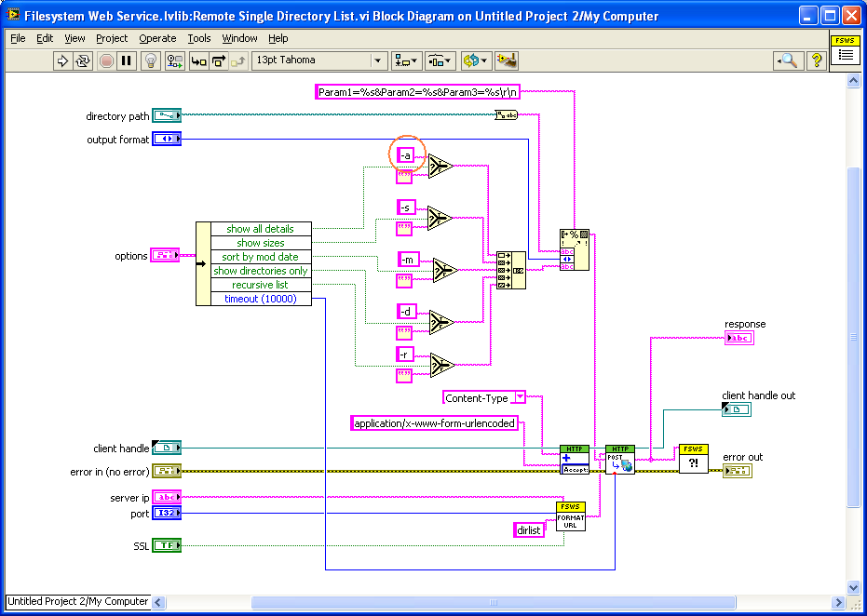Click the Run arrow button
867x616 pixels.
(x=62, y=60)
